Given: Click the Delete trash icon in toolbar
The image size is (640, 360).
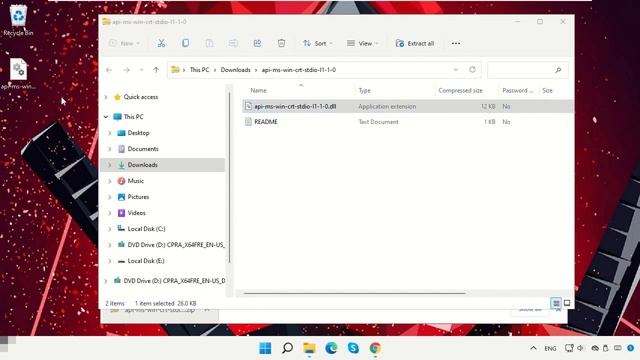Looking at the screenshot, I should (281, 43).
